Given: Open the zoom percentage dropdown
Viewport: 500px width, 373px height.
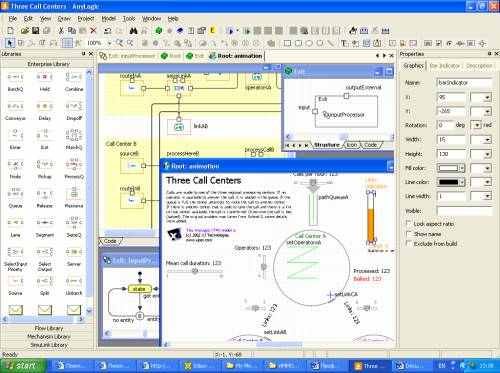Looking at the screenshot, I should coord(109,43).
